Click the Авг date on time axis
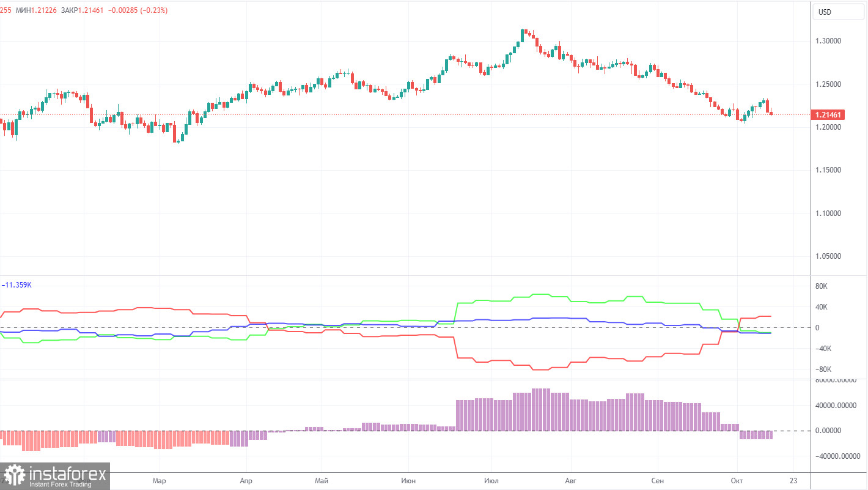Screen dimensions: 868x490 point(570,481)
